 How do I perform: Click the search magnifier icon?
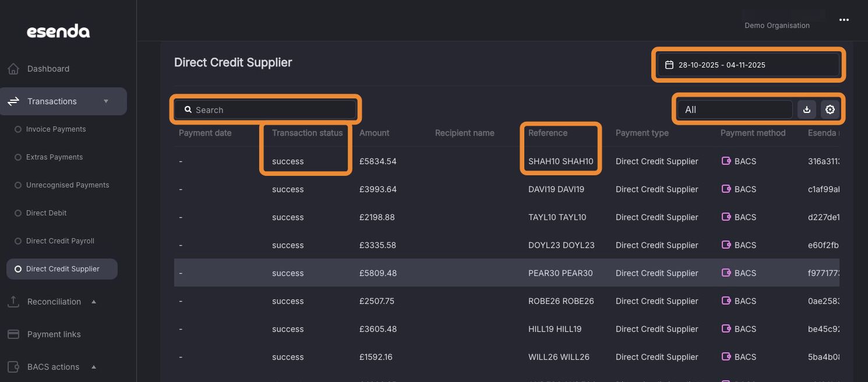pyautogui.click(x=188, y=109)
